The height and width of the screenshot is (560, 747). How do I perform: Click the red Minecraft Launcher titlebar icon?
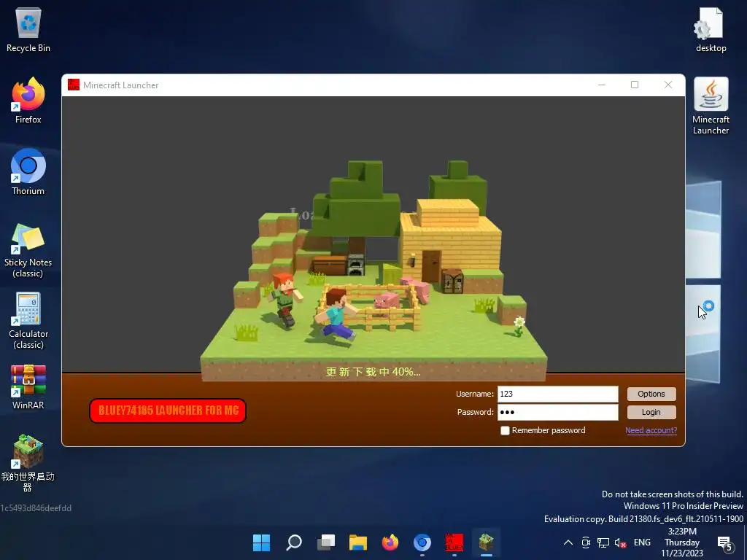click(x=74, y=85)
